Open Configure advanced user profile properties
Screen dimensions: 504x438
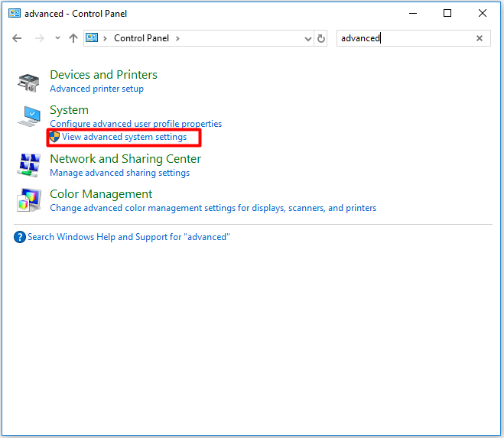[x=136, y=124]
